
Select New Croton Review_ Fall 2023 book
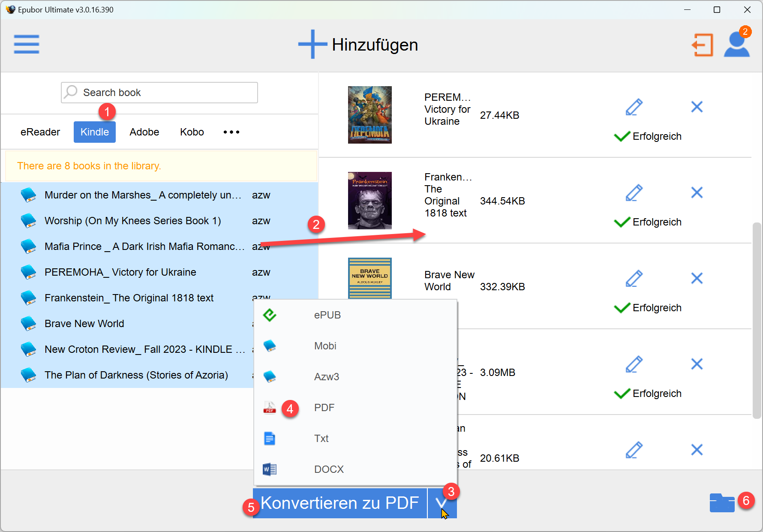tap(128, 349)
